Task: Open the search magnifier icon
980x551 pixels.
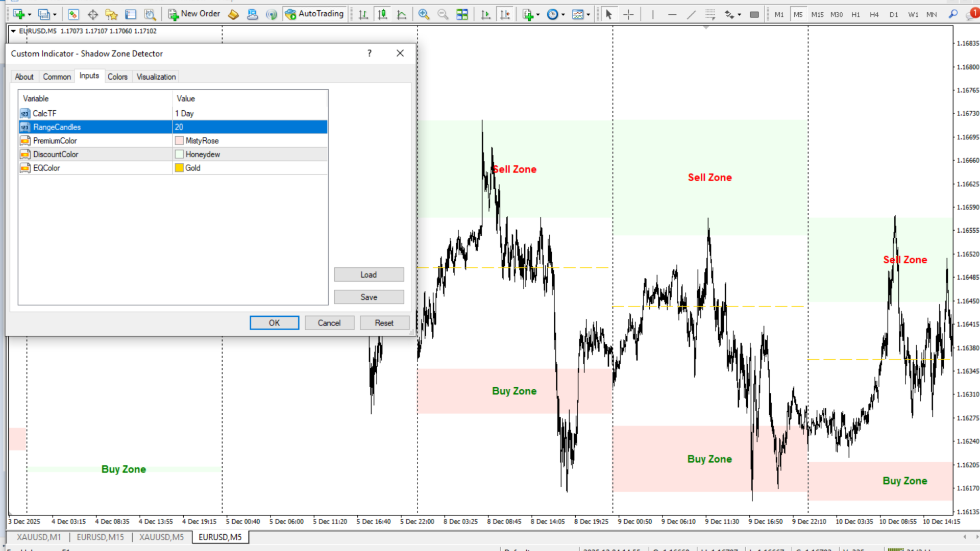Action: pyautogui.click(x=952, y=14)
